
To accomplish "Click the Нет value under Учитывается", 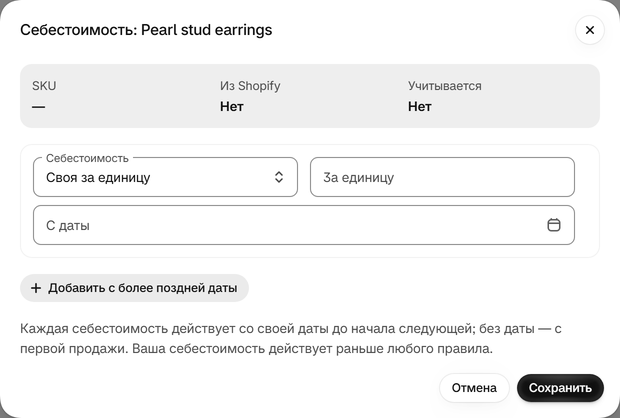I will point(420,106).
